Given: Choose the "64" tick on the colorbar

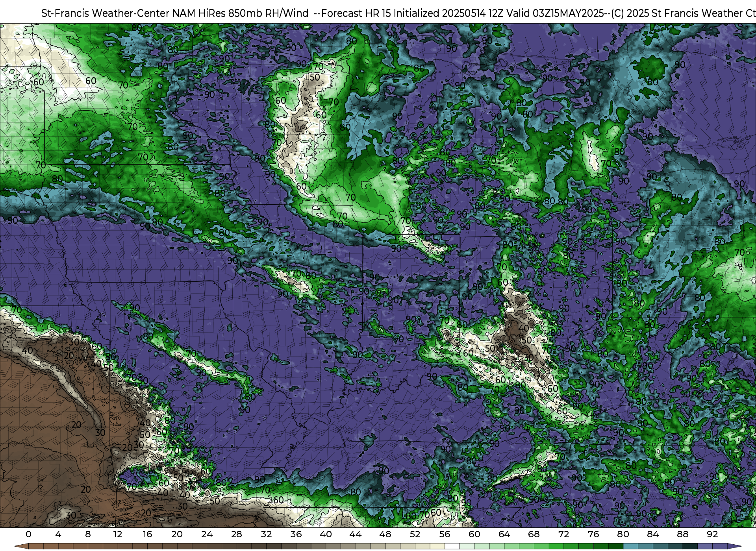Looking at the screenshot, I should tap(504, 534).
